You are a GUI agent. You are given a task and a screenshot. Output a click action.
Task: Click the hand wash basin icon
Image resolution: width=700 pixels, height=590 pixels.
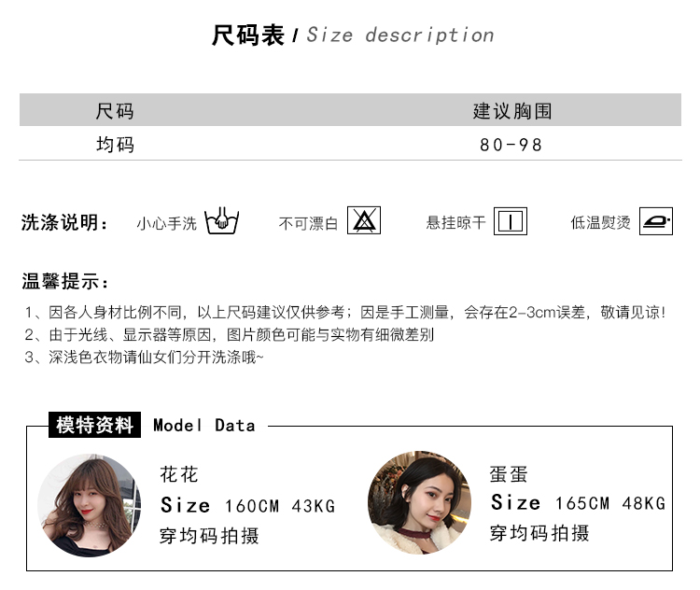[221, 220]
